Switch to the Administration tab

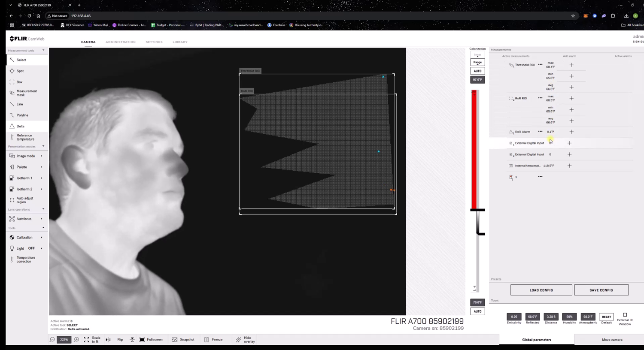tap(120, 42)
